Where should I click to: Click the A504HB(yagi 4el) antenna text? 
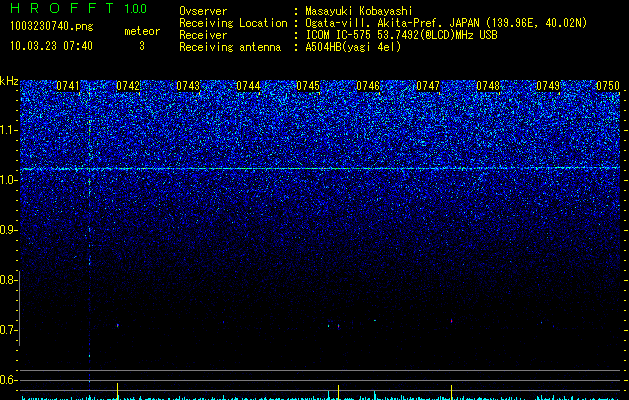[x=353, y=47]
